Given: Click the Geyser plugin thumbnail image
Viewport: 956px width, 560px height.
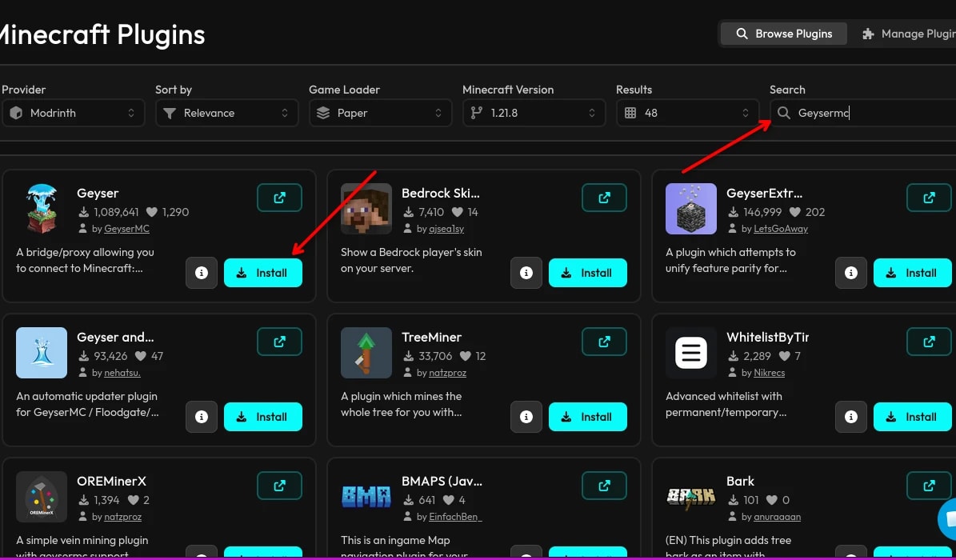Looking at the screenshot, I should click(x=42, y=209).
